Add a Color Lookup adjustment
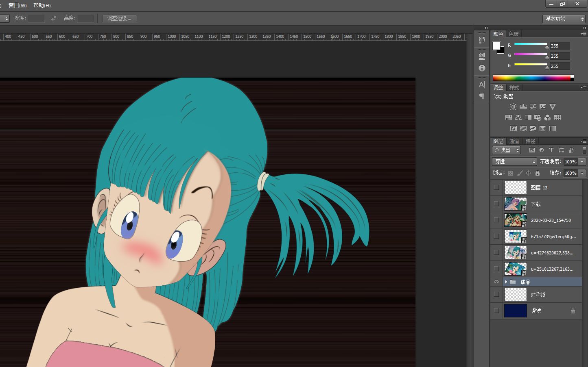The image size is (588, 367). pyautogui.click(x=557, y=118)
